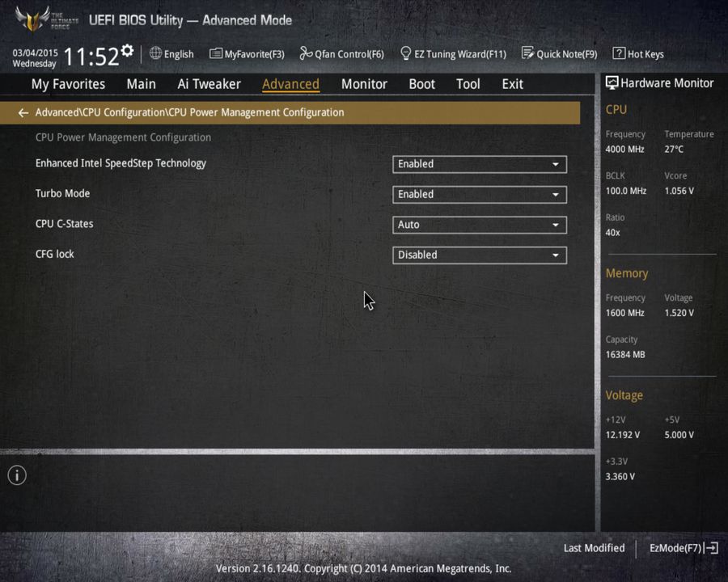The image size is (728, 582).
Task: Click Last Modified button
Action: [595, 548]
